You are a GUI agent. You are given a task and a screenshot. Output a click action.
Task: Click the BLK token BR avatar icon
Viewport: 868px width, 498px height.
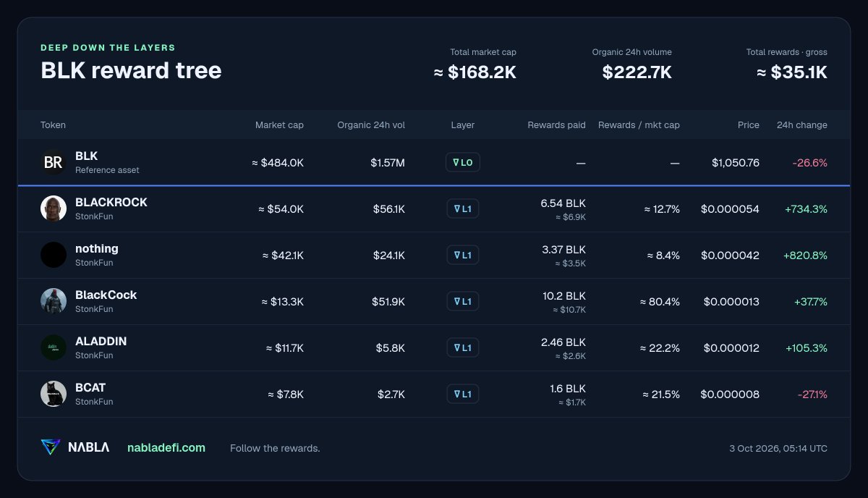coord(54,162)
